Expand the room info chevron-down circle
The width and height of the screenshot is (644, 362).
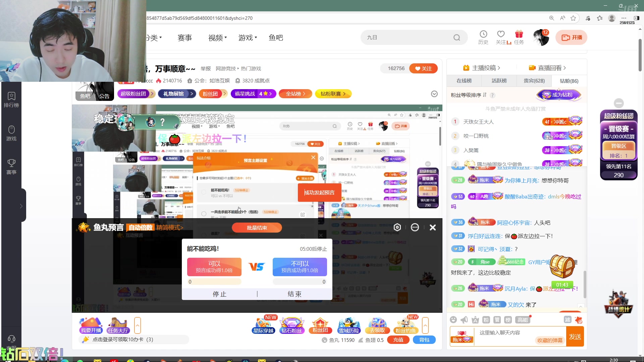coord(434,94)
